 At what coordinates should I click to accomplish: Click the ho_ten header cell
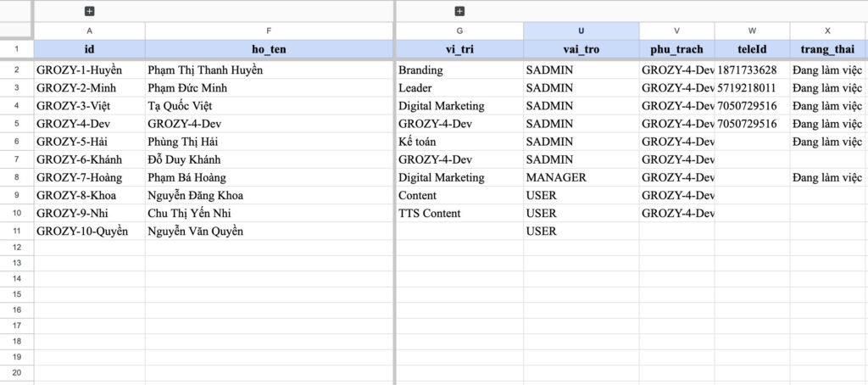[x=269, y=49]
